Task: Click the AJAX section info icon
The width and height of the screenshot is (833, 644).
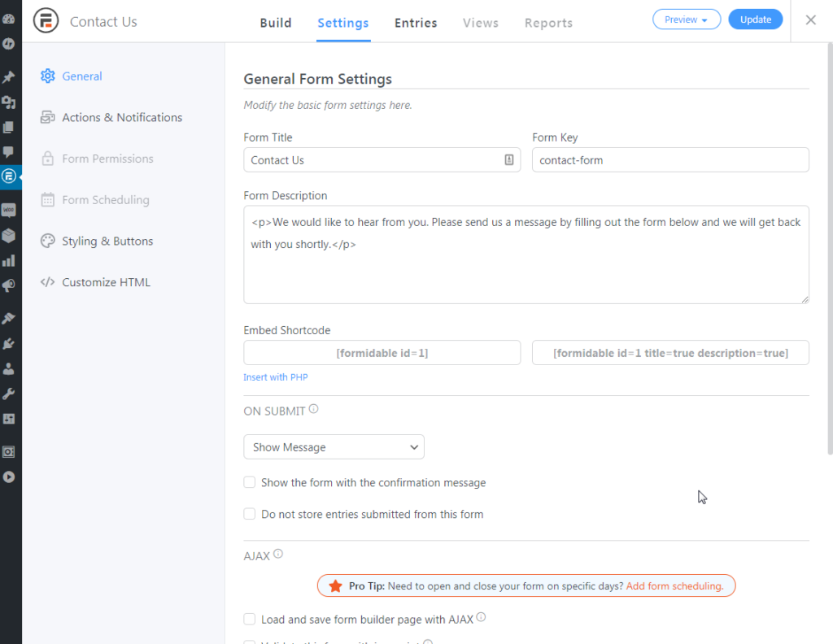Action: click(278, 555)
